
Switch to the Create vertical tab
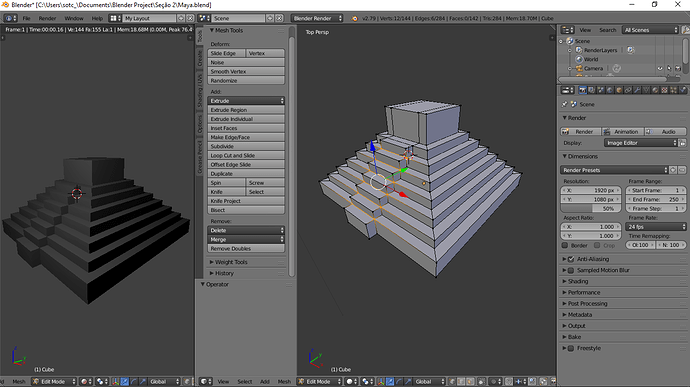pos(200,58)
